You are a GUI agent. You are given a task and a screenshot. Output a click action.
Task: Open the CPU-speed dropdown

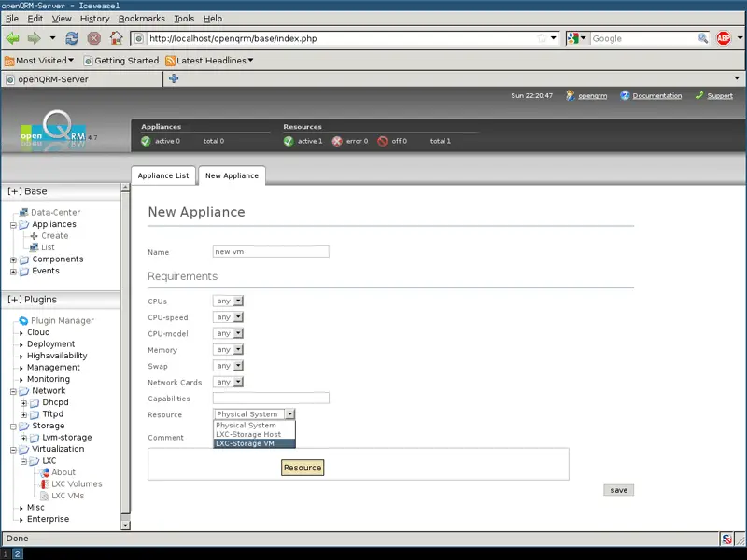(x=228, y=317)
